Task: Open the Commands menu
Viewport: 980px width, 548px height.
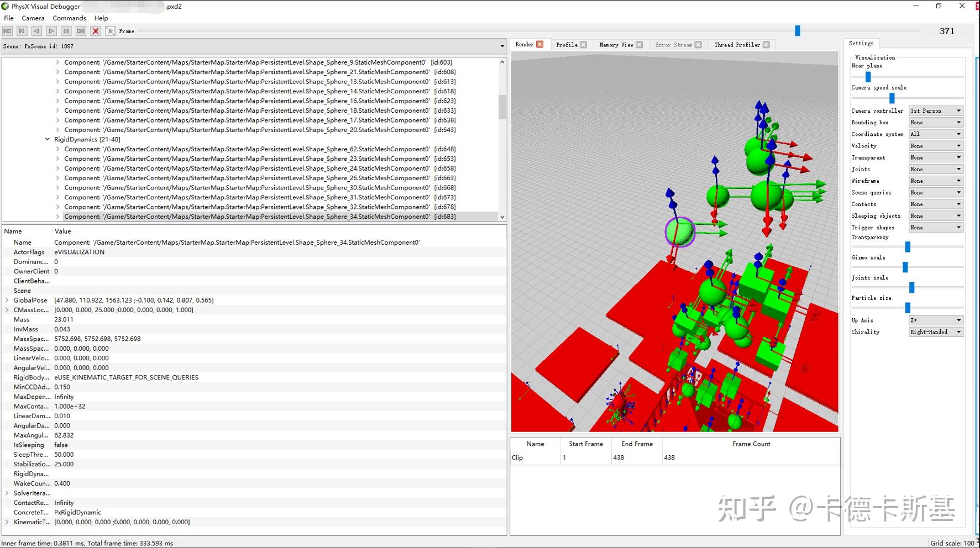Action: pos(69,18)
